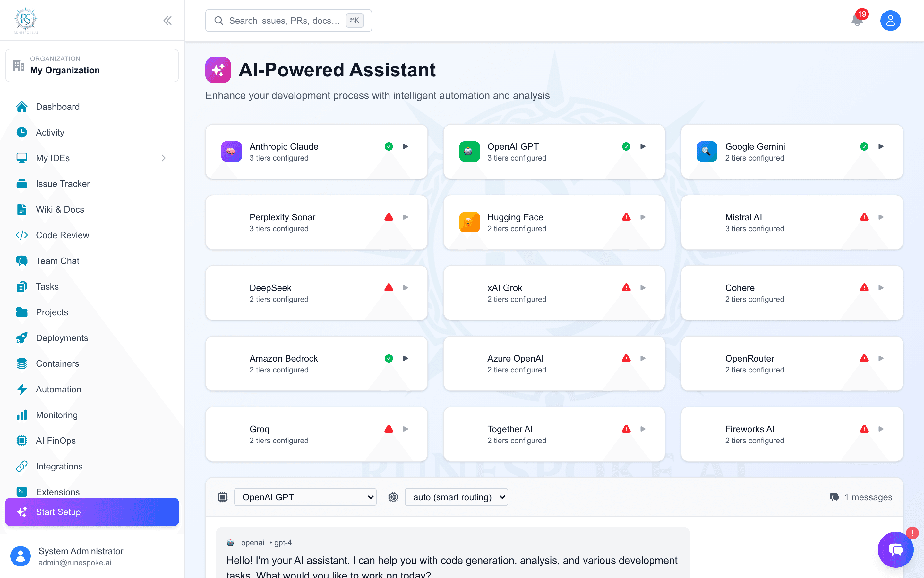Viewport: 924px width, 578px height.
Task: Open Projects in sidebar
Action: click(92, 312)
